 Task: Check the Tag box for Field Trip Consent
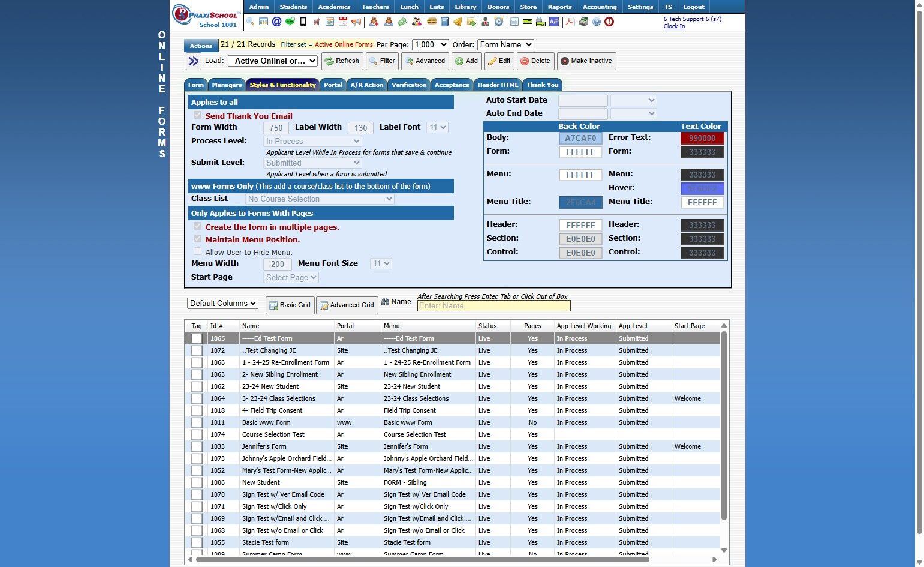click(x=197, y=410)
